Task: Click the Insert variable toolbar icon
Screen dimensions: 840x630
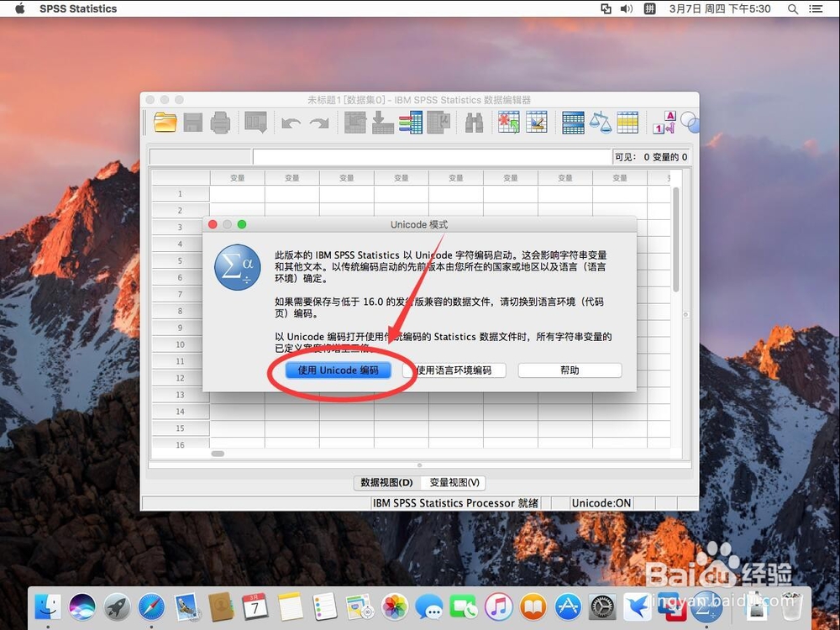Action: pos(537,123)
